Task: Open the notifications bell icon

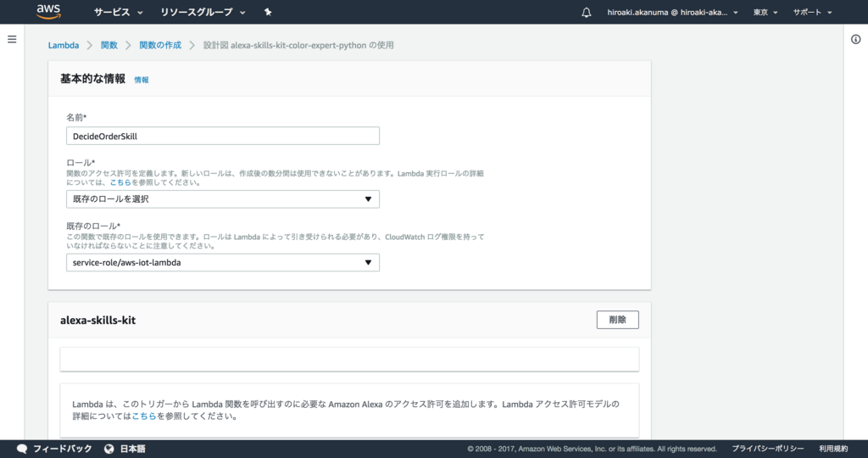Action: click(x=587, y=12)
